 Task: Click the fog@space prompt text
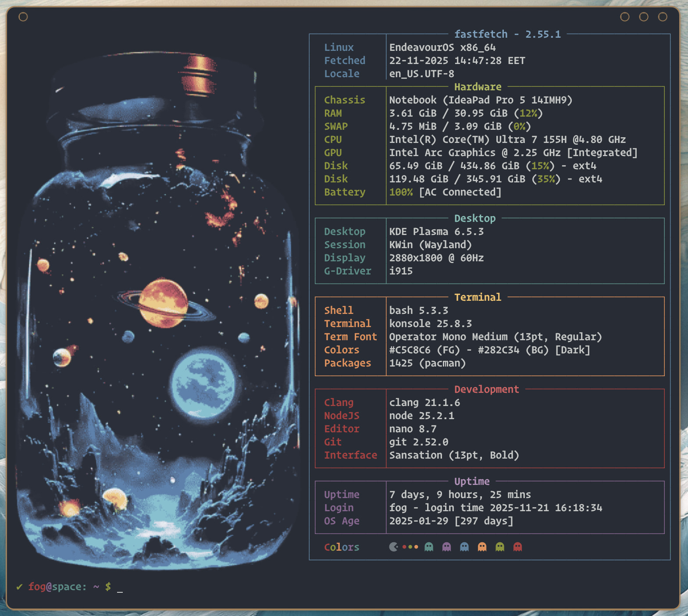[57, 587]
